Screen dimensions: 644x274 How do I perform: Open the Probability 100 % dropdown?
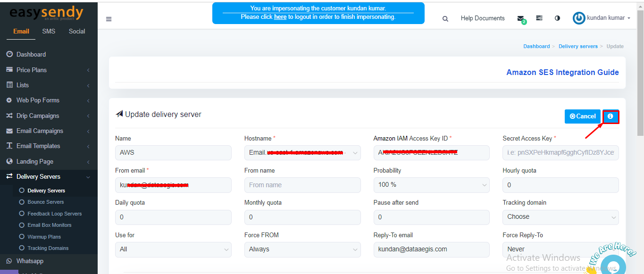pyautogui.click(x=432, y=185)
